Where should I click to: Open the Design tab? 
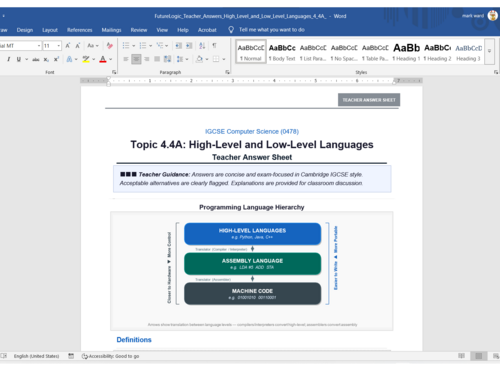(x=25, y=30)
